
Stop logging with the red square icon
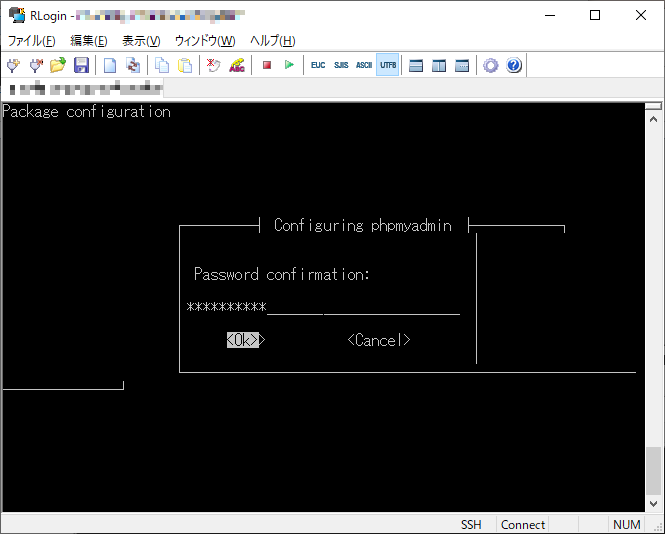(267, 65)
